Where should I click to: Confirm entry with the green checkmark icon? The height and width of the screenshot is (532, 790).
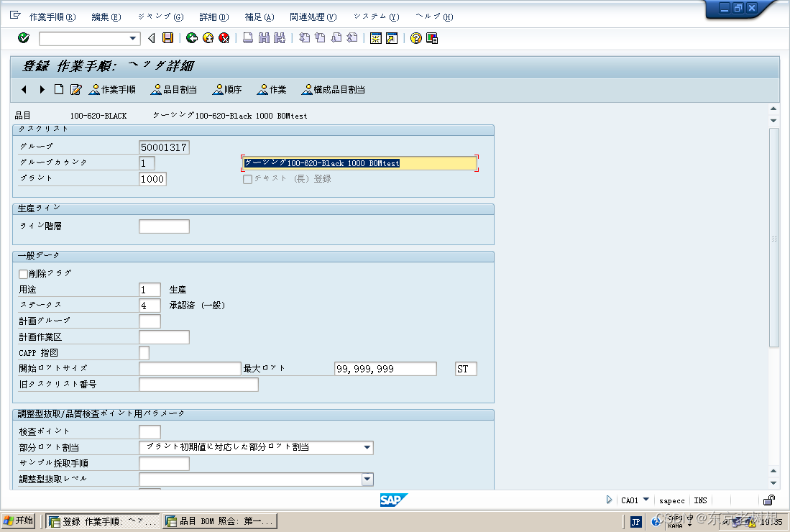click(x=24, y=38)
